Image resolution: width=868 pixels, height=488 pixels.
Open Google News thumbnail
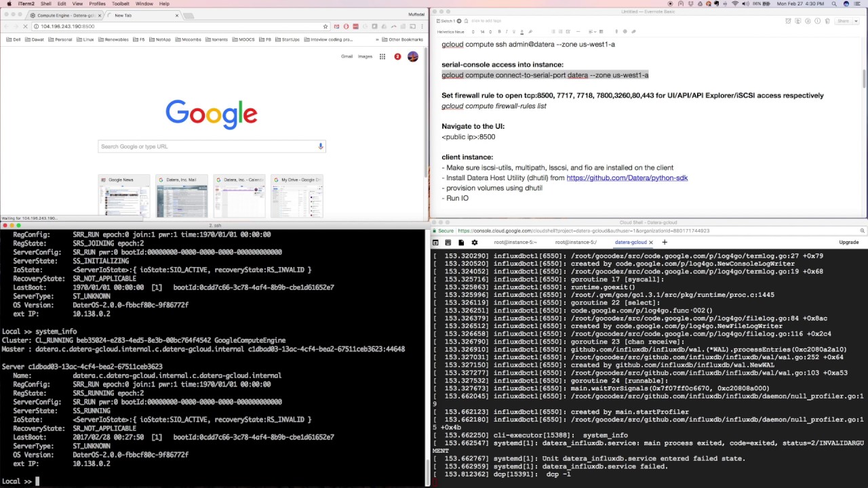124,197
